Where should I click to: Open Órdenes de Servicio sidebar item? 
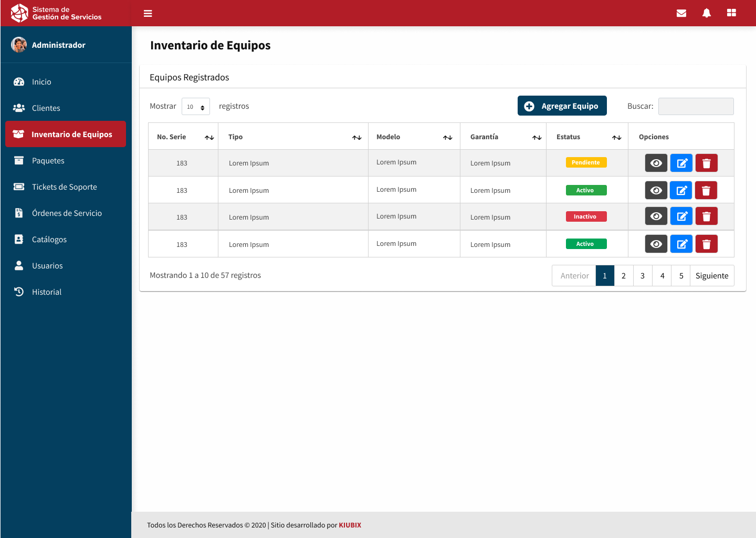tap(67, 213)
